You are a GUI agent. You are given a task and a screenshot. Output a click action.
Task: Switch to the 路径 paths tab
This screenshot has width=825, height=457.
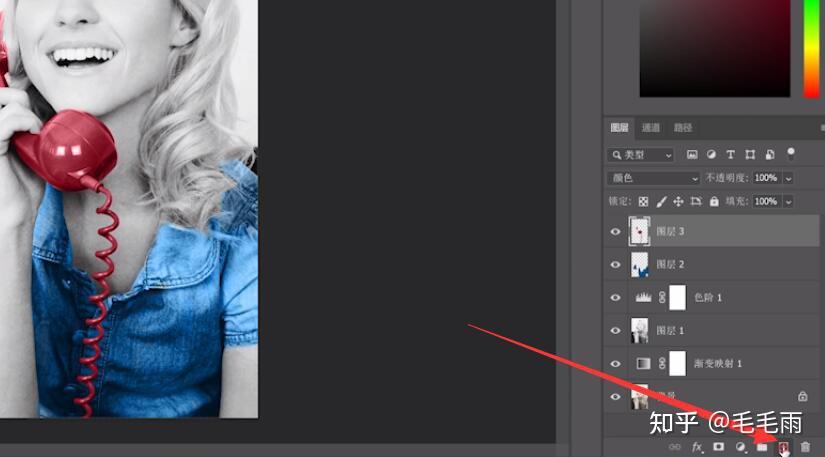coord(683,128)
